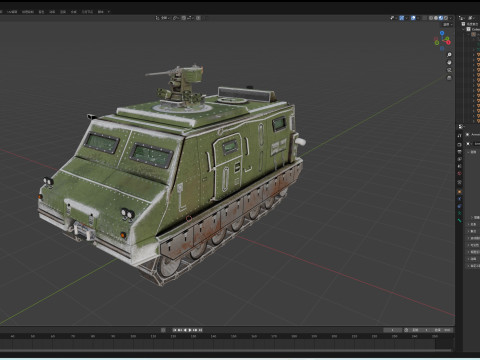Viewport: 480px width, 360px height.
Task: Jump to next keyframe in timeline
Action: pyautogui.click(x=195, y=330)
